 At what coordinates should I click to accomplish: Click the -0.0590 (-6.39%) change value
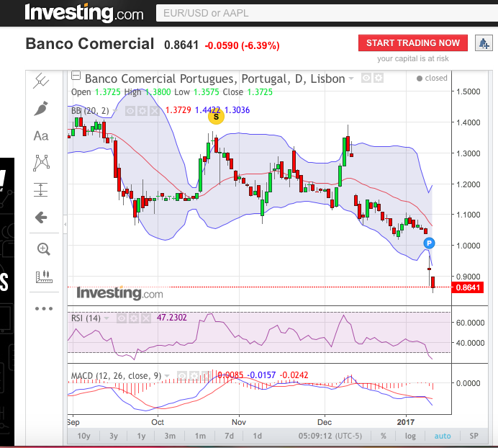point(243,45)
